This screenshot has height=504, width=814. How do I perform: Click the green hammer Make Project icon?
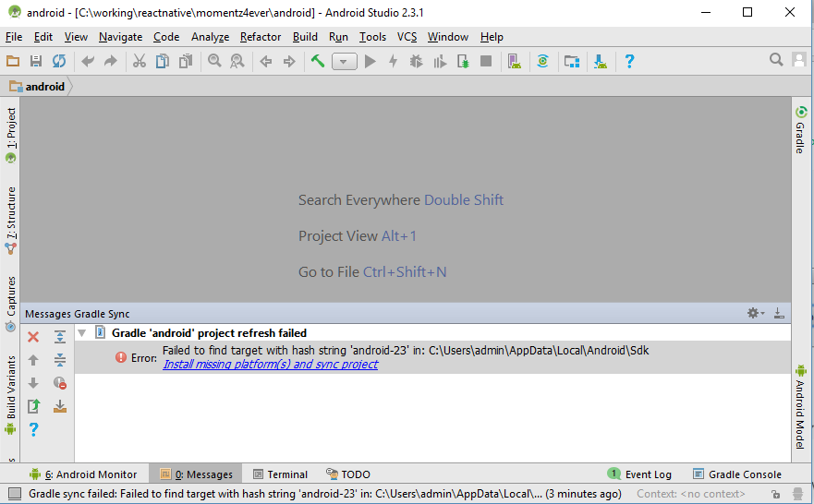(x=318, y=61)
